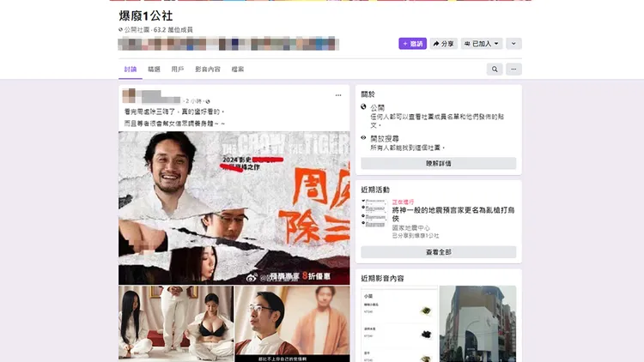Switch to the 檔案 tab
This screenshot has width=644, height=362.
237,69
